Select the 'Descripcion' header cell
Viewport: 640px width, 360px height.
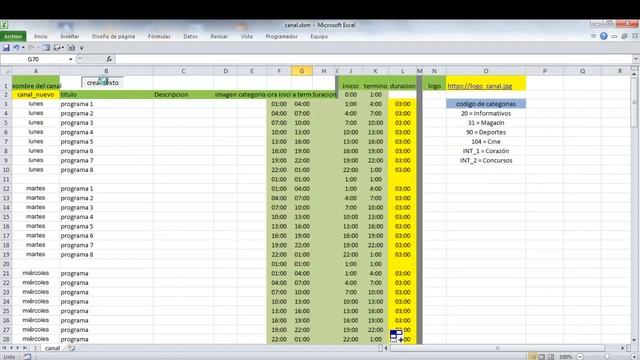point(183,94)
